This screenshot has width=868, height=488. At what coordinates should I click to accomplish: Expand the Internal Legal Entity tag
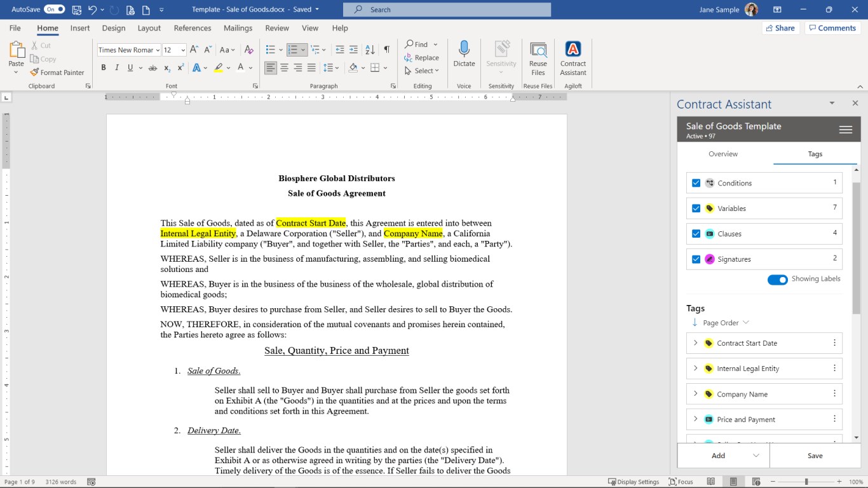click(x=695, y=369)
